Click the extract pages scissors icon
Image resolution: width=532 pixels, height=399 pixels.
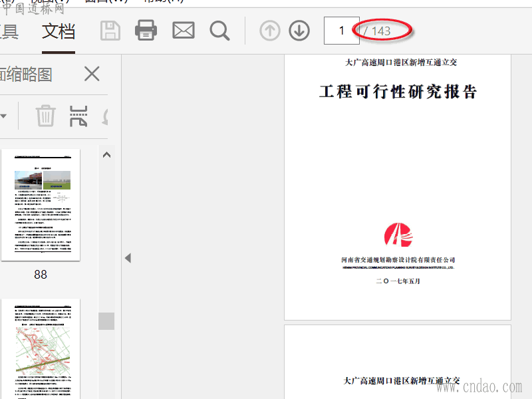coord(78,116)
